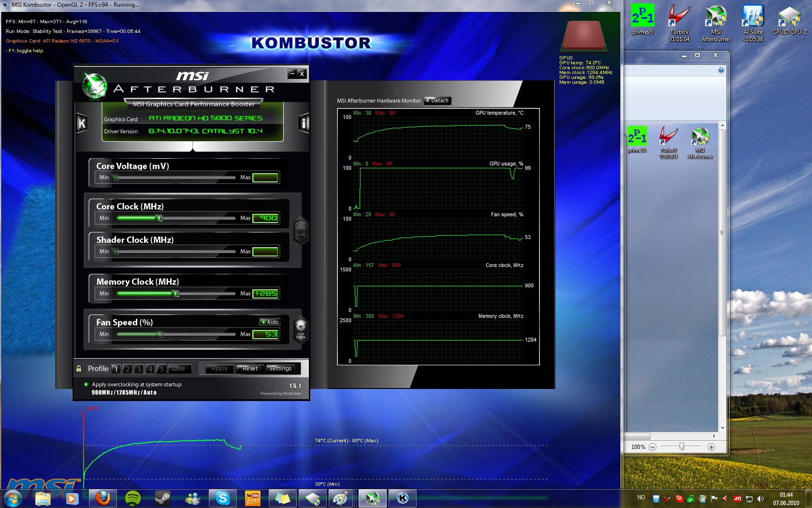The height and width of the screenshot is (508, 812).
Task: Zoom out with minus button in explorer window
Action: 652,447
